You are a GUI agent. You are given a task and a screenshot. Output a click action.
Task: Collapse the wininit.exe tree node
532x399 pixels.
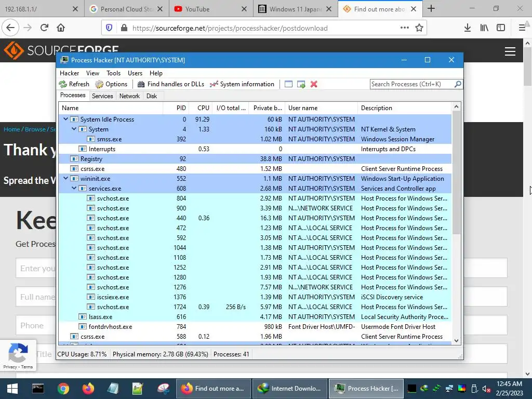66,178
